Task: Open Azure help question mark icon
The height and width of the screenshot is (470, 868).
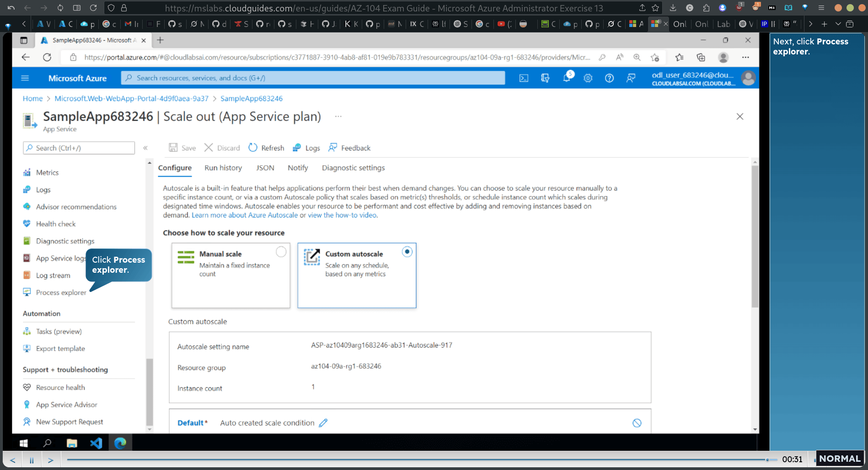Action: (x=609, y=78)
